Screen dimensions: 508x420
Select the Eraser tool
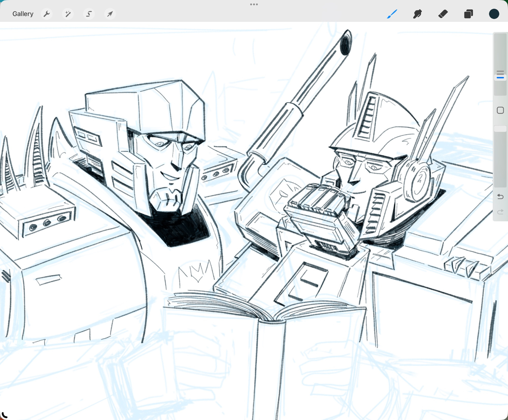point(443,14)
